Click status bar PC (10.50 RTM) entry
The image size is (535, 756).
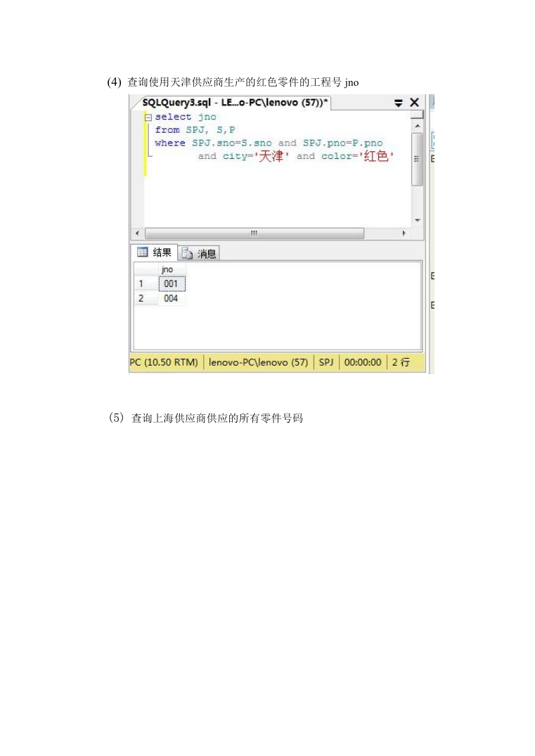pos(164,362)
